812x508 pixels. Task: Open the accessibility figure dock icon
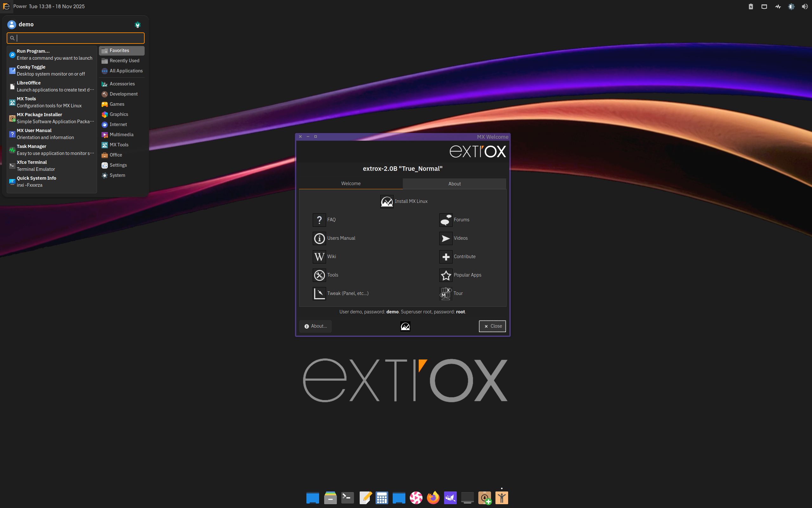pos(501,498)
